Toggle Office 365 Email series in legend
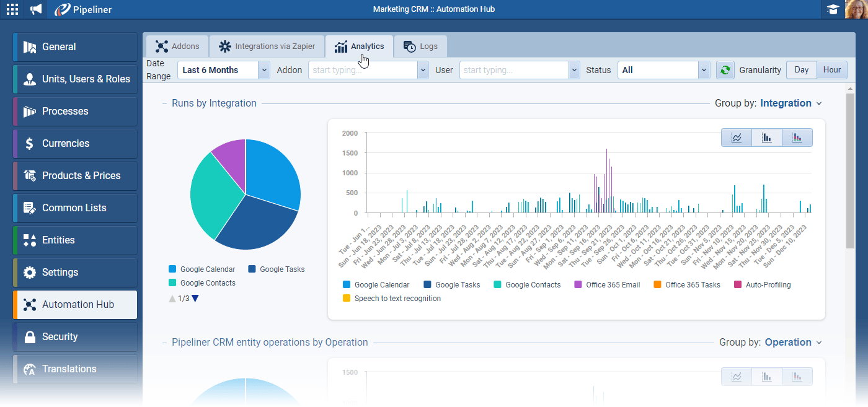The width and height of the screenshot is (868, 407). pos(606,285)
